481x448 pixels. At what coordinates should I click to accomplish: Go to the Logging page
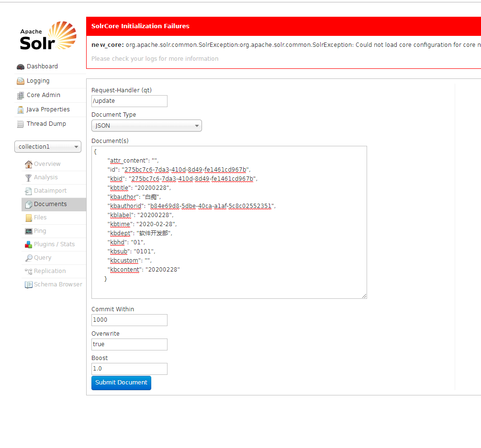[x=38, y=81]
